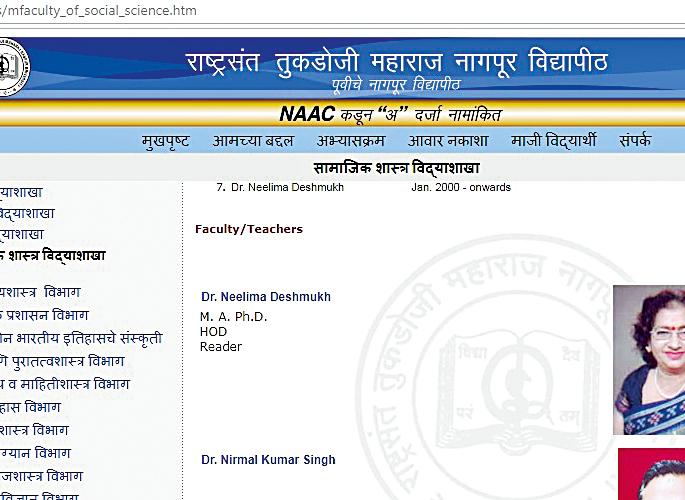Click the Dr. Nirmal Kumar Singh faculty name

(x=268, y=460)
